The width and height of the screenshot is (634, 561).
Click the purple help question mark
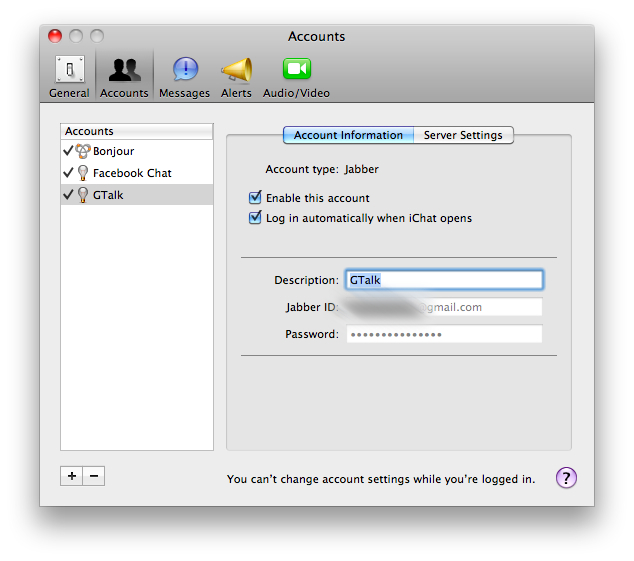click(x=566, y=478)
